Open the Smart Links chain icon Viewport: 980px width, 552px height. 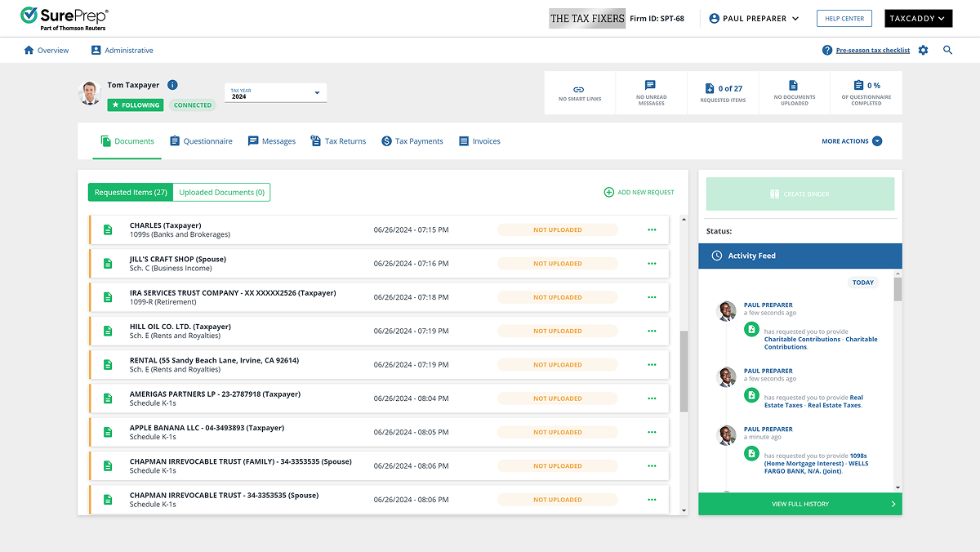pos(579,88)
